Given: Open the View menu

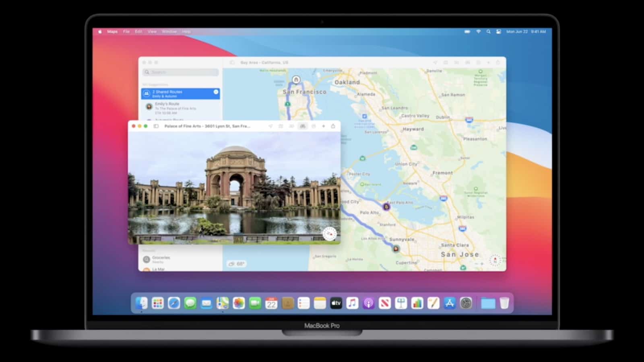Looking at the screenshot, I should pos(152,31).
